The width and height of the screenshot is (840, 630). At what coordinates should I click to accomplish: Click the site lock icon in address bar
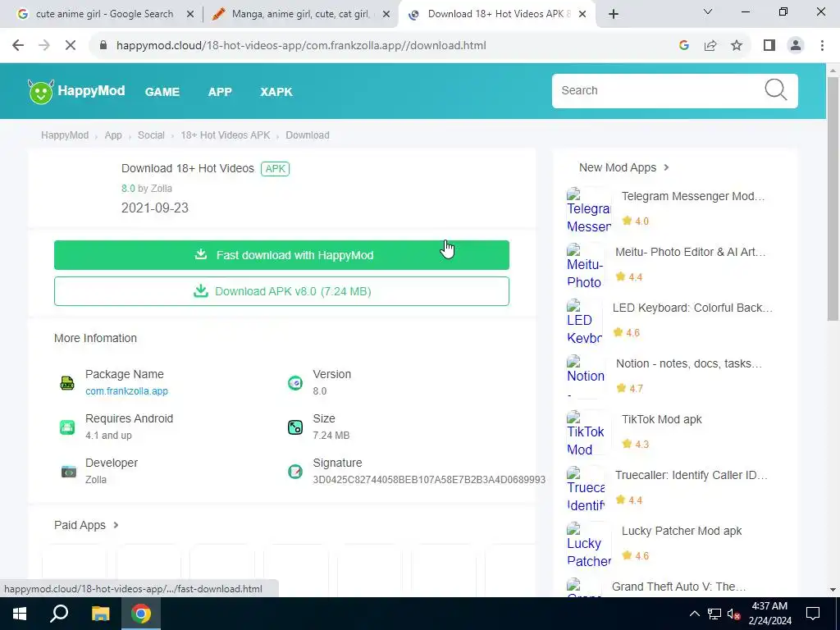click(103, 46)
